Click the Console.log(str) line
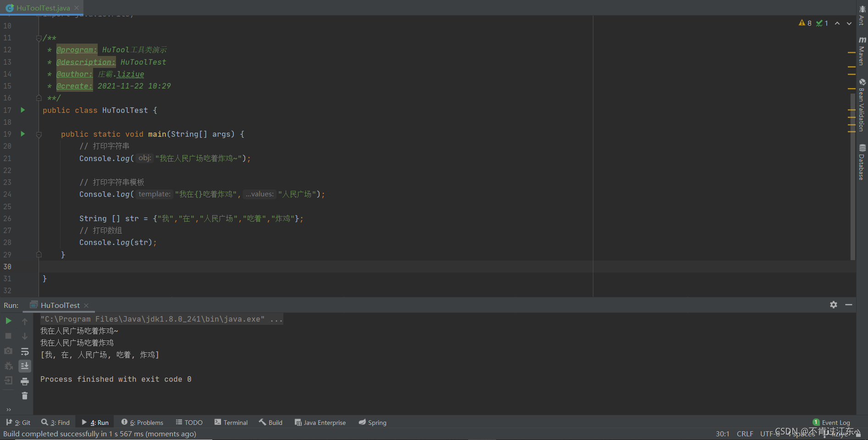The image size is (868, 440). coord(118,242)
